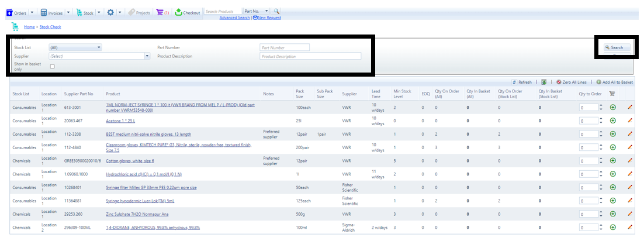Add the Acetone row to basket
Screen dimensions: 644x241
pyautogui.click(x=613, y=120)
